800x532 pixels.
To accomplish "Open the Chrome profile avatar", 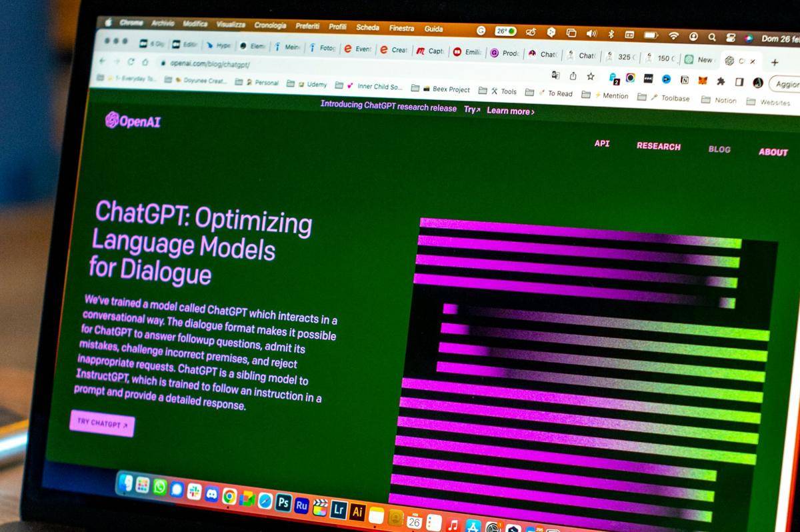I will click(x=758, y=83).
